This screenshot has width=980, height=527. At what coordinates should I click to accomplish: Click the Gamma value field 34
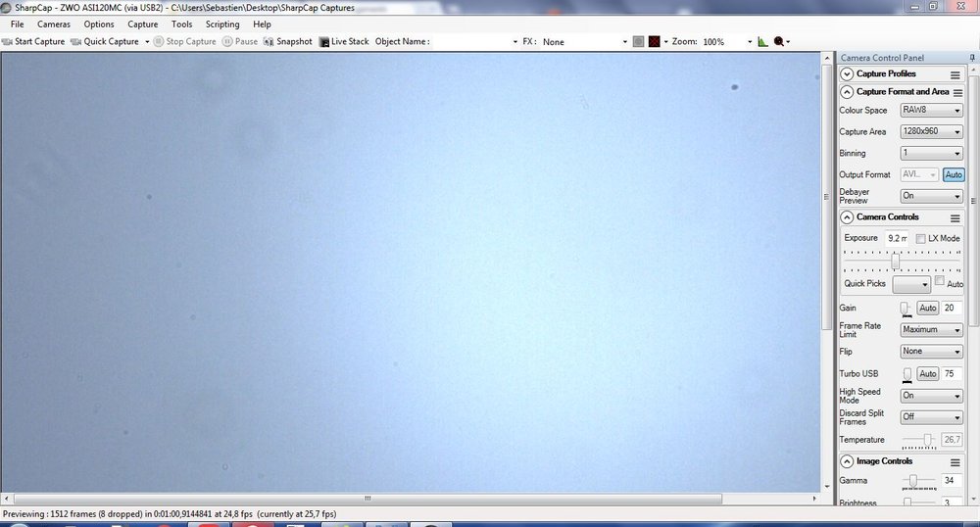[x=952, y=480]
